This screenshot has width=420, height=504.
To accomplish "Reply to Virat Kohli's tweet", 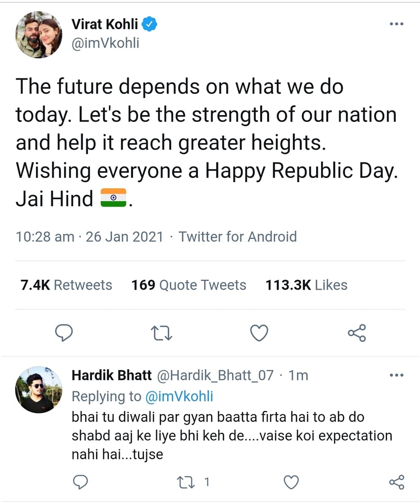I will pyautogui.click(x=64, y=333).
